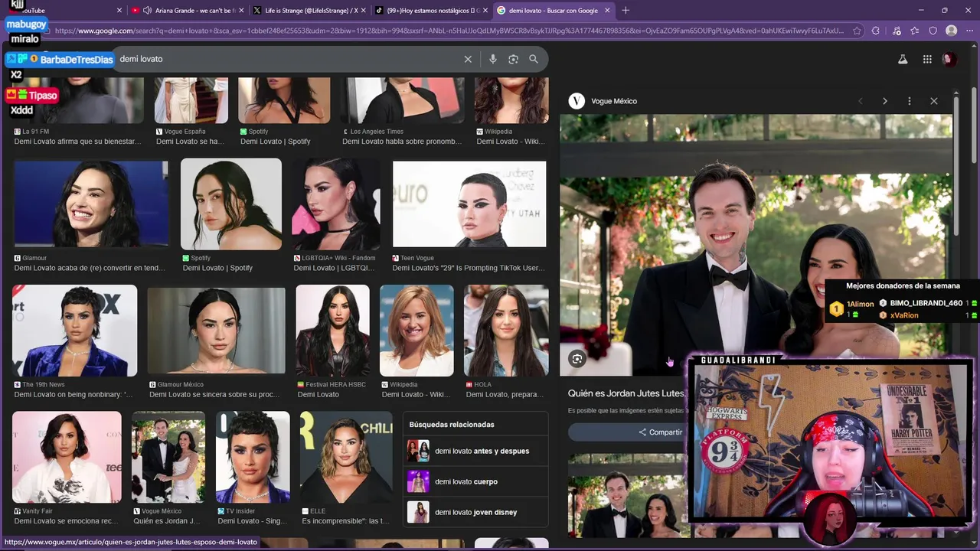Close the TikTok tab
The image size is (980, 551).
[x=485, y=11]
